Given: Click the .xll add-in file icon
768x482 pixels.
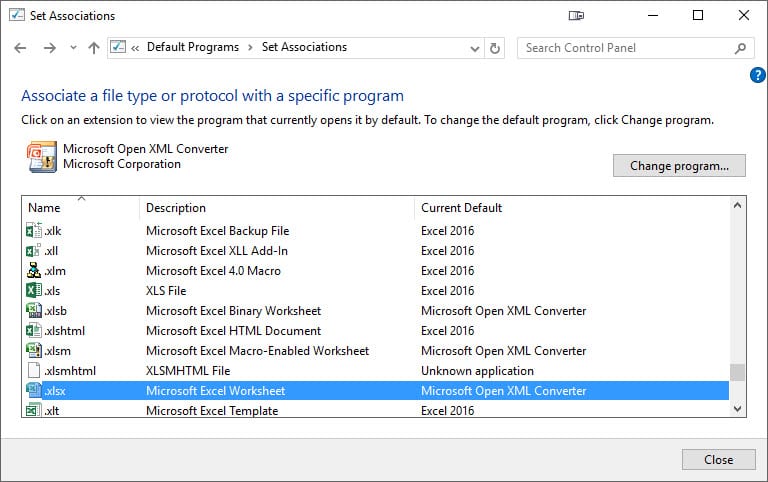Looking at the screenshot, I should 34,250.
